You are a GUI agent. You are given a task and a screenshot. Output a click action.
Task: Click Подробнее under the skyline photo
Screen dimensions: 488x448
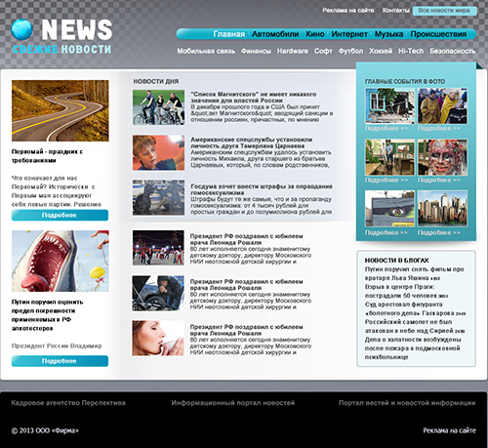(439, 232)
